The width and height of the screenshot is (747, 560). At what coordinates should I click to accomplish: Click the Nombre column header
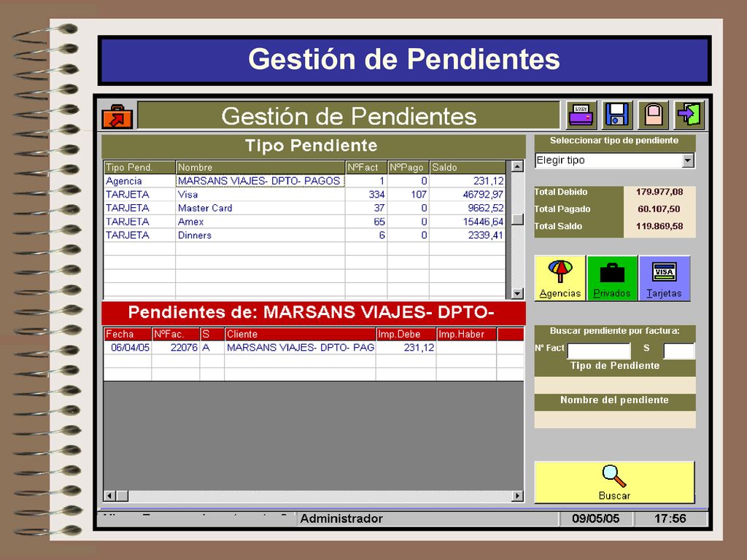pyautogui.click(x=260, y=168)
